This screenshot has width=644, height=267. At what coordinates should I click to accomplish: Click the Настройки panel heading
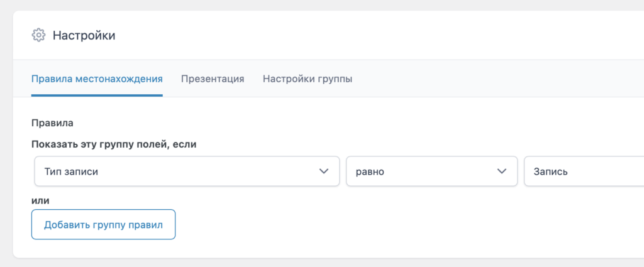pos(84,35)
